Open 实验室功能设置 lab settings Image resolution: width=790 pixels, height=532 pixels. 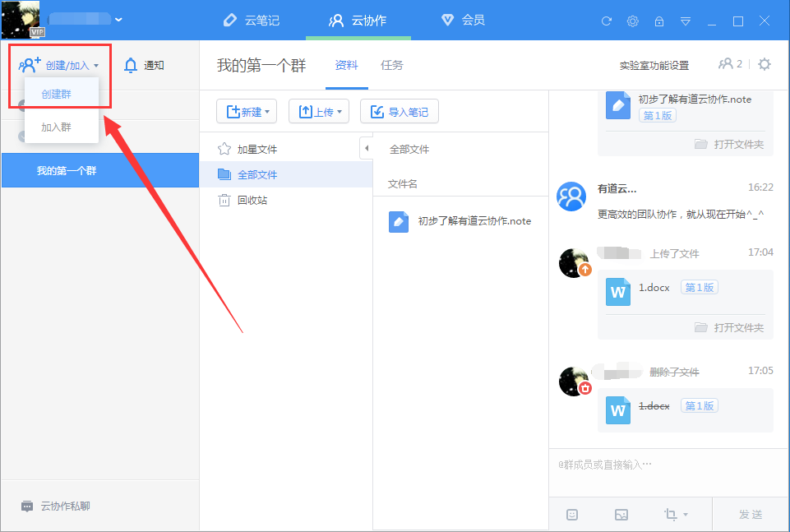[x=656, y=62]
